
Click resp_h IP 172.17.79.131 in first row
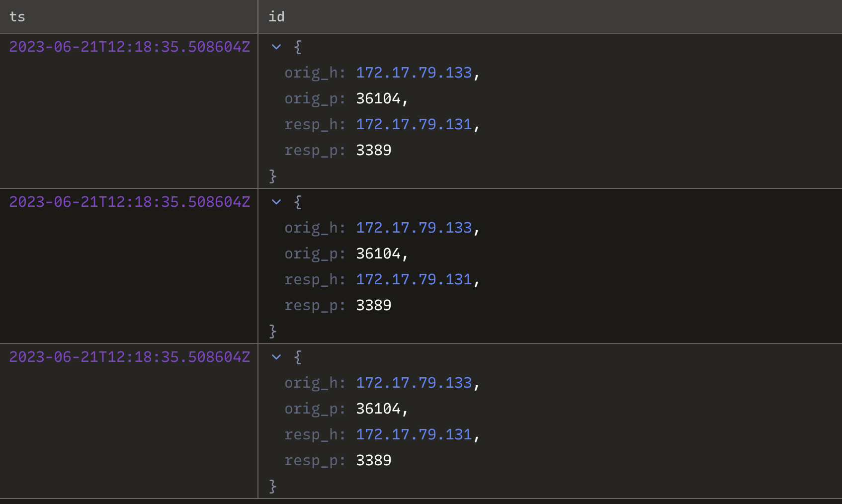pyautogui.click(x=414, y=124)
